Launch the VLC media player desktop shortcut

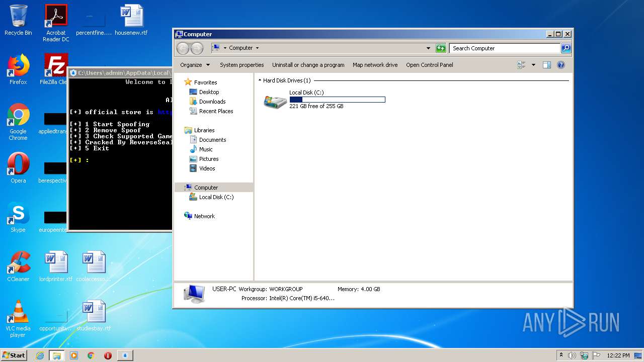tap(18, 319)
